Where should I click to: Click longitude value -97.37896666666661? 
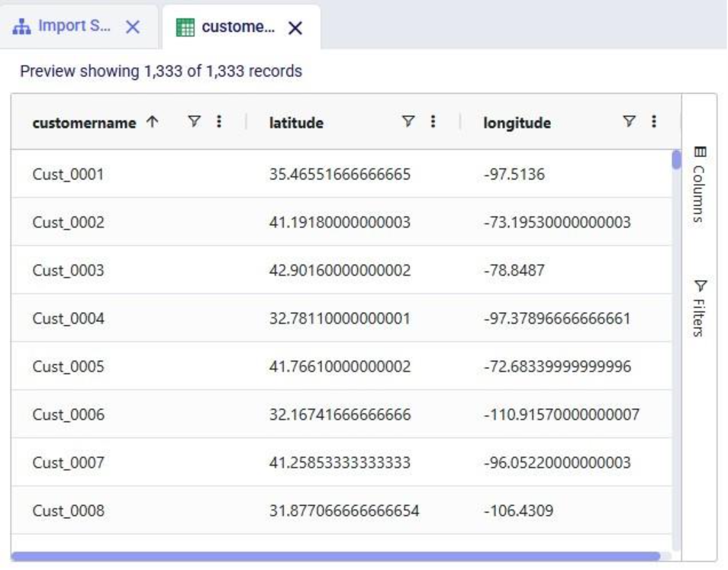tap(557, 319)
